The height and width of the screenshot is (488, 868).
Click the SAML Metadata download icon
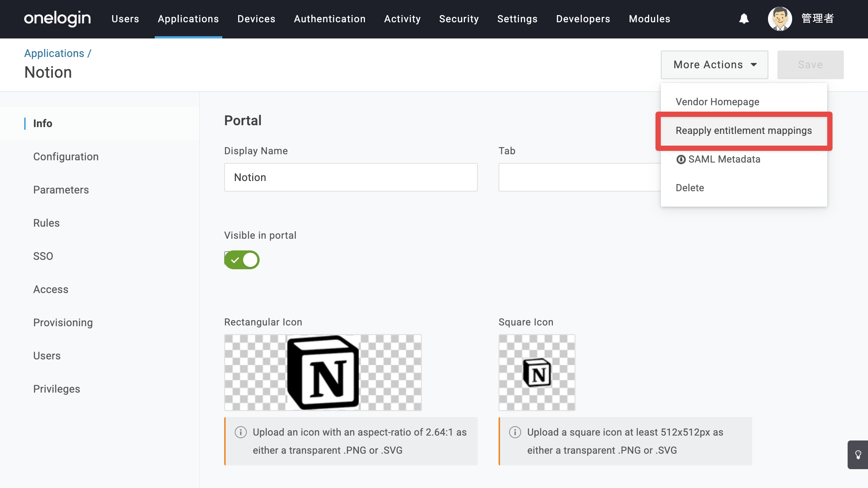tap(681, 160)
